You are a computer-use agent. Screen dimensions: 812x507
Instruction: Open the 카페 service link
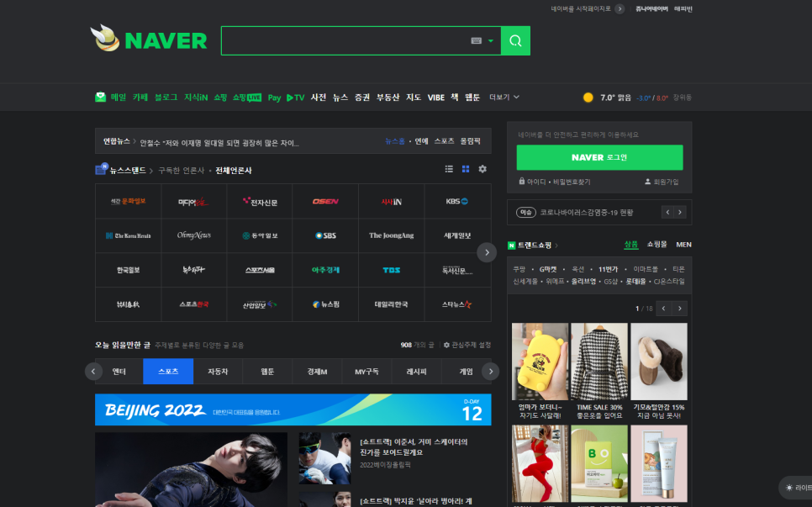click(x=140, y=98)
